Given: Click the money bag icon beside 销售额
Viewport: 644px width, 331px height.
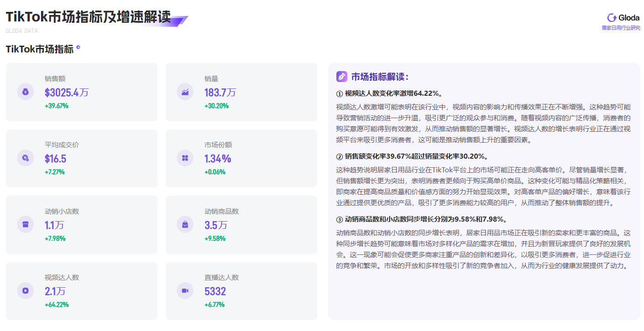Looking at the screenshot, I should 26,92.
